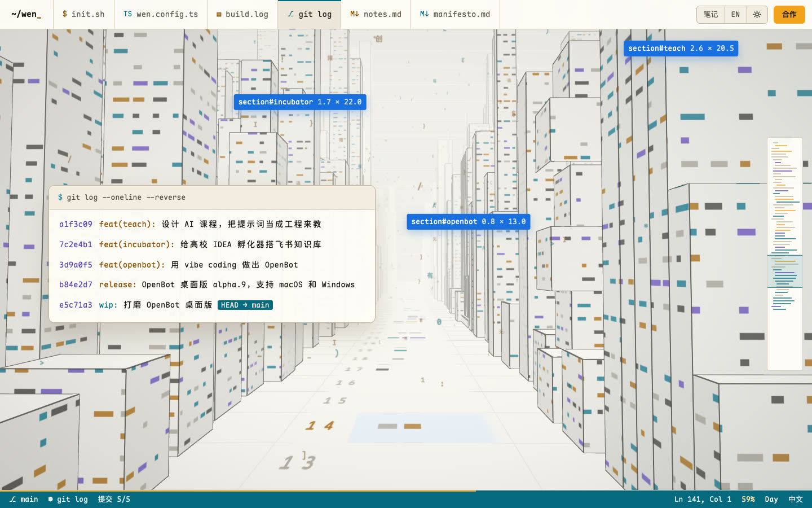
Task: Select commit hash 3d9a0f5
Action: (x=76, y=265)
